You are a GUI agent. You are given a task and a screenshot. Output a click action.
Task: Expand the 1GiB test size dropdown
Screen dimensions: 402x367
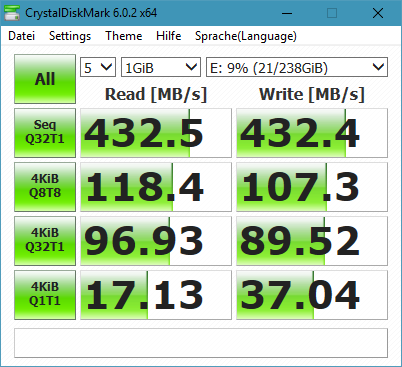pos(161,67)
